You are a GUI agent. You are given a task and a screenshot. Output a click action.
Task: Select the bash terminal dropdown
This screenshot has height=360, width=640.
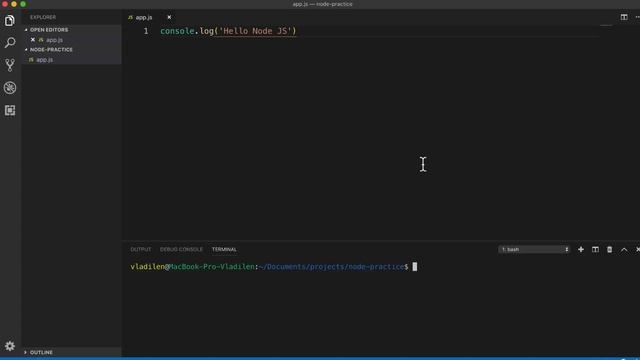pyautogui.click(x=534, y=249)
